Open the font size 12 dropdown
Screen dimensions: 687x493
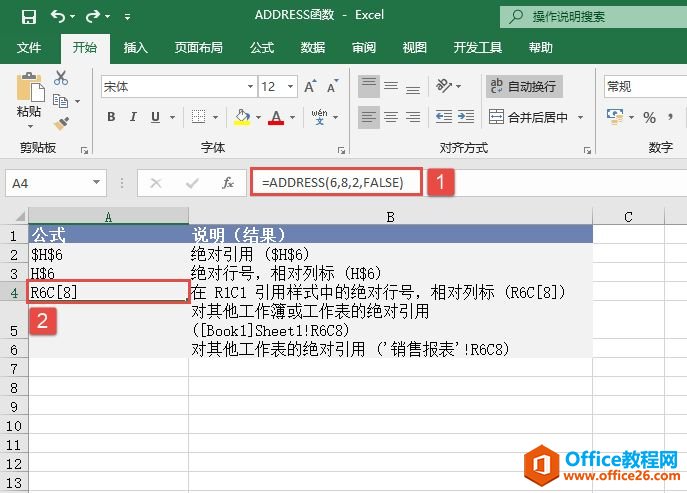click(290, 86)
